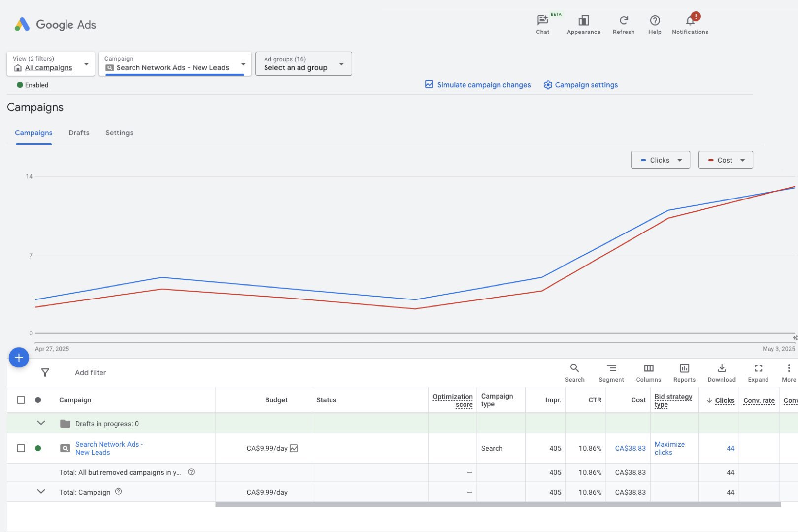Expand the Select an ad group dropdown
This screenshot has height=532, width=798.
tap(303, 64)
